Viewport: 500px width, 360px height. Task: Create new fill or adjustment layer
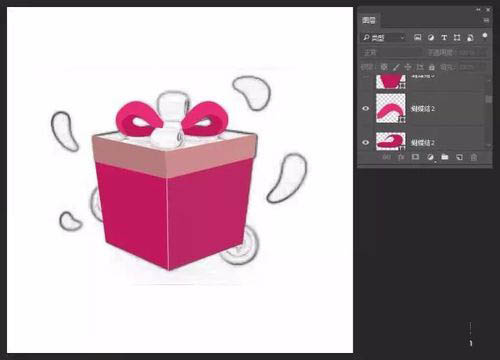(430, 157)
